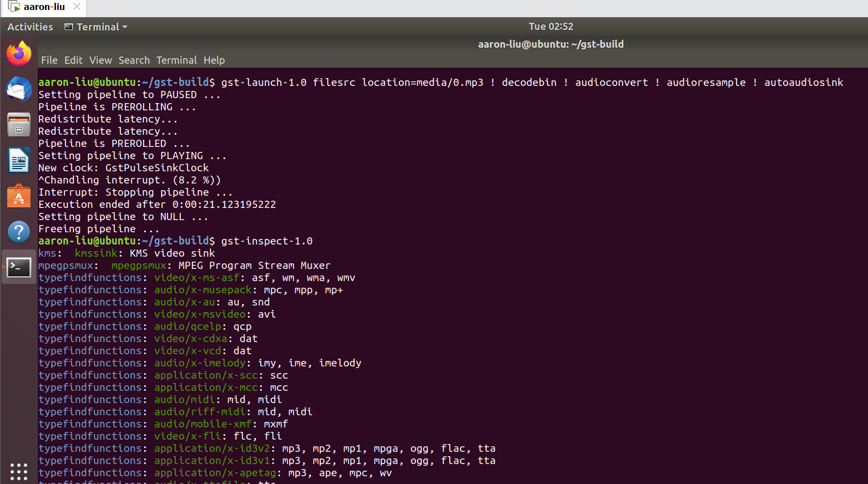
Task: Click the 'audio/qcelp' type entry
Action: pos(187,327)
